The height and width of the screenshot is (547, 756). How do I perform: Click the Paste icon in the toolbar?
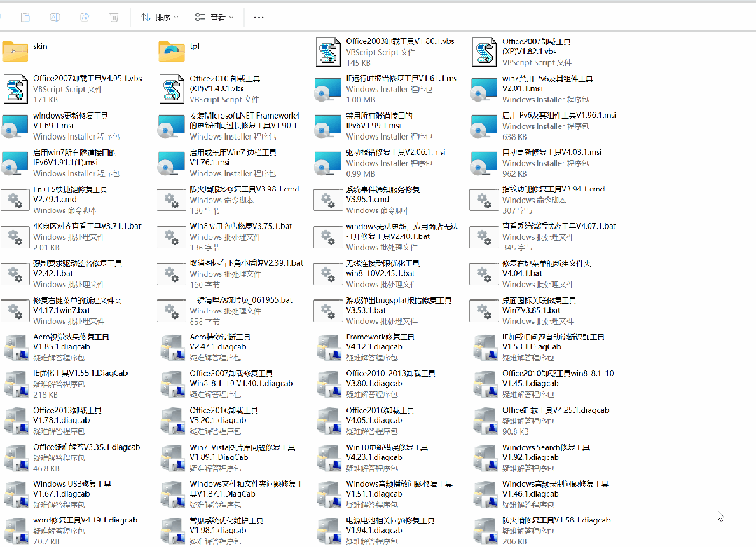[25, 17]
